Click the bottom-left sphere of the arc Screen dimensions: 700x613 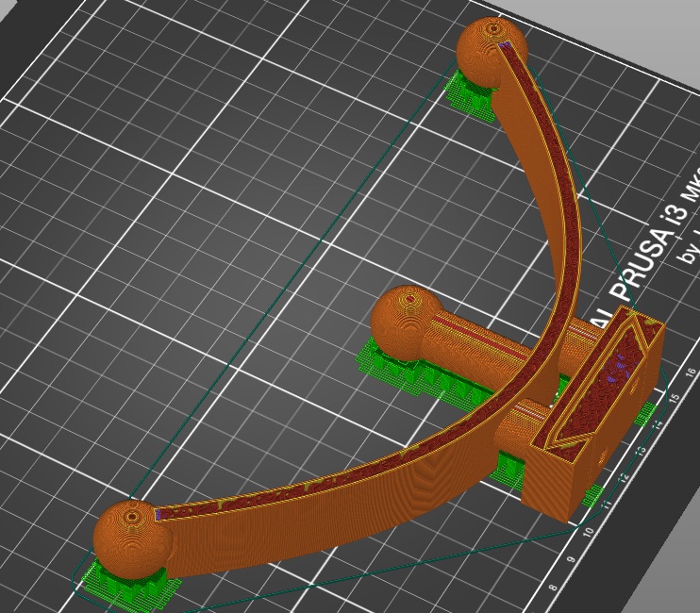tap(132, 534)
